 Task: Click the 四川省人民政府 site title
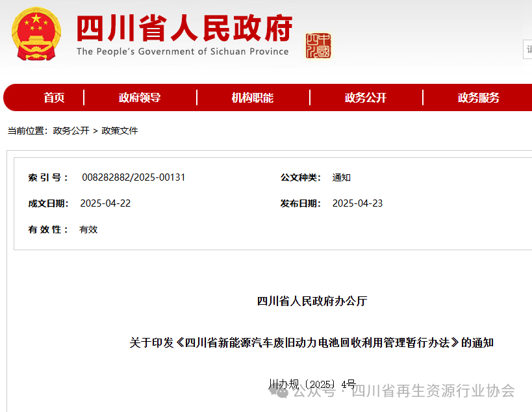[x=184, y=28]
